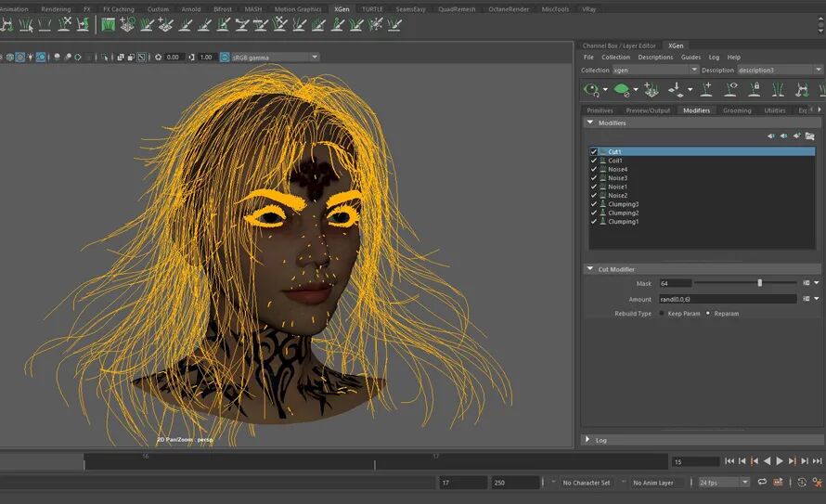Select the Keep Param radio button
Screen dimensions: 826x504
pos(662,314)
